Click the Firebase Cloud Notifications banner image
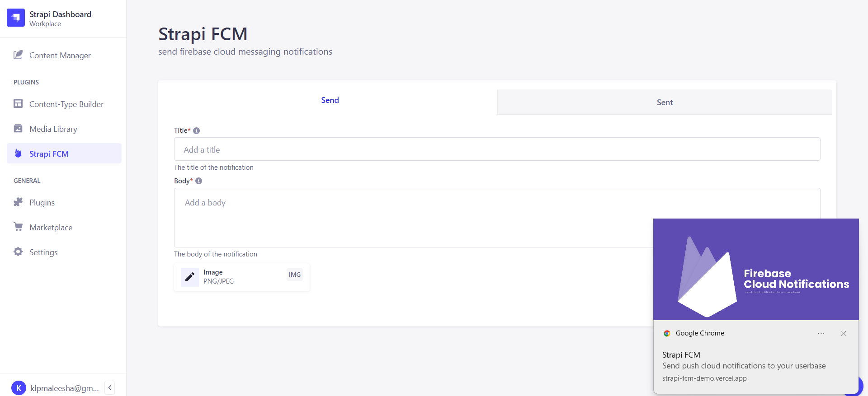This screenshot has height=396, width=868. tap(756, 270)
